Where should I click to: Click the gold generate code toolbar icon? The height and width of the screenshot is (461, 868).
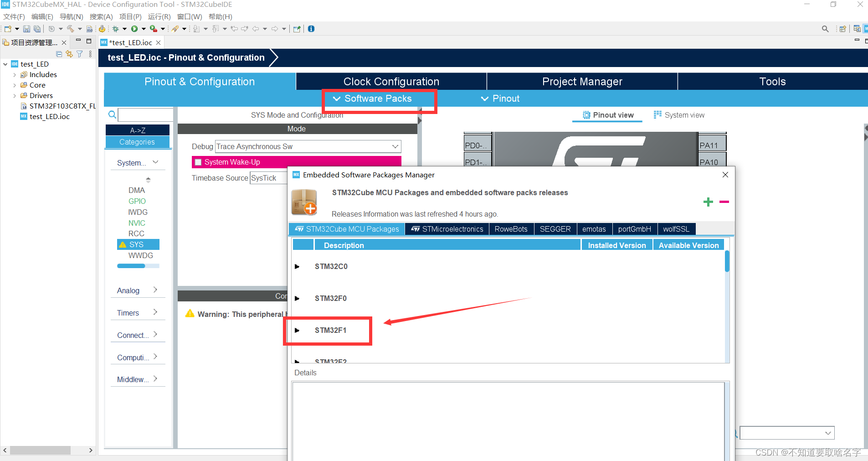[x=102, y=29]
